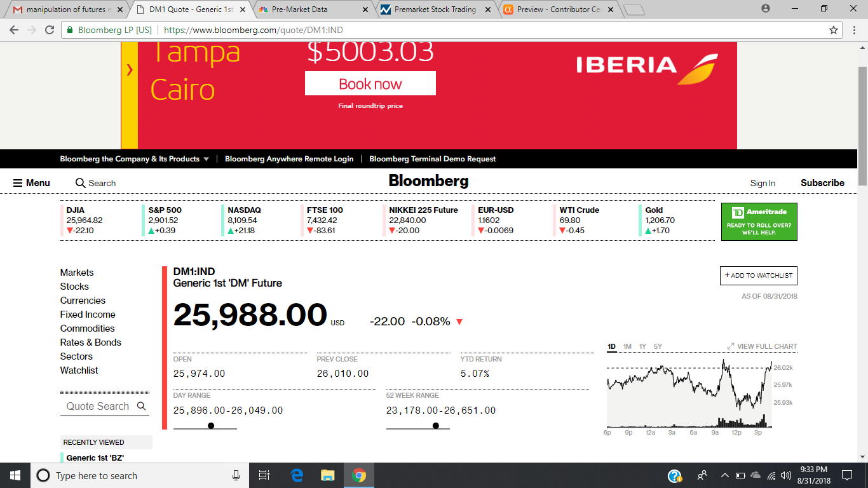Click Bloomberg Terminal Demo Request link
Viewport: 868px width, 488px height.
432,159
